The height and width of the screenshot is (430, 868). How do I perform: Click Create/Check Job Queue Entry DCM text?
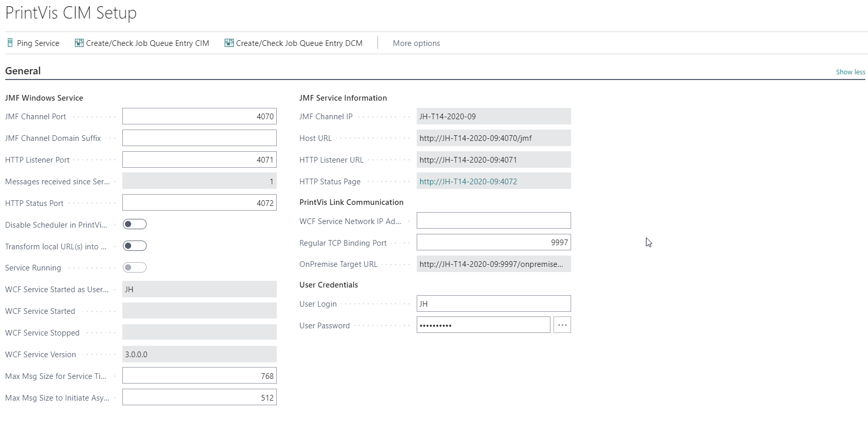(299, 43)
